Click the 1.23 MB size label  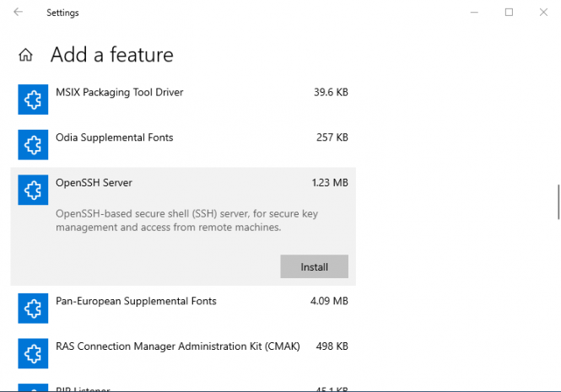pos(329,183)
